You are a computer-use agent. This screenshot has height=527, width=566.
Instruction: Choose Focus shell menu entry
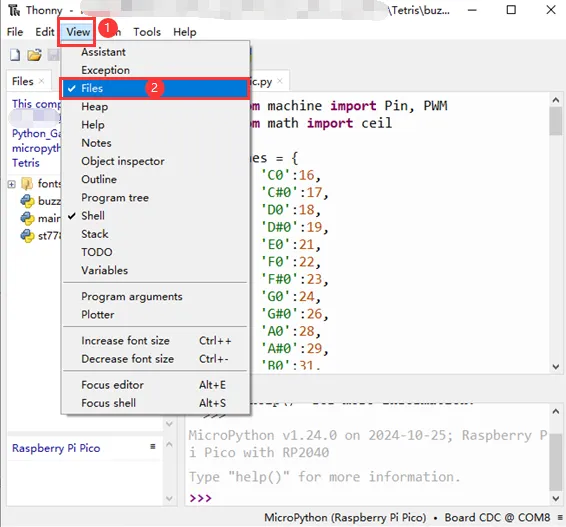(155, 403)
